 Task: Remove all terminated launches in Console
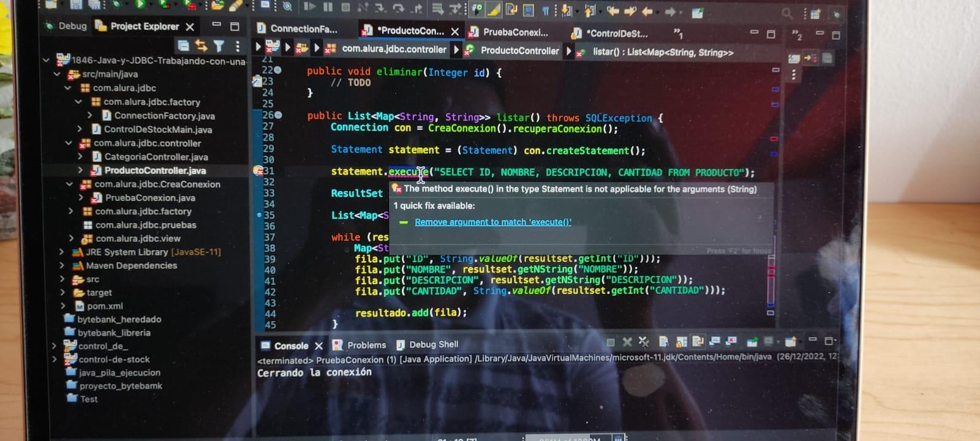click(644, 342)
